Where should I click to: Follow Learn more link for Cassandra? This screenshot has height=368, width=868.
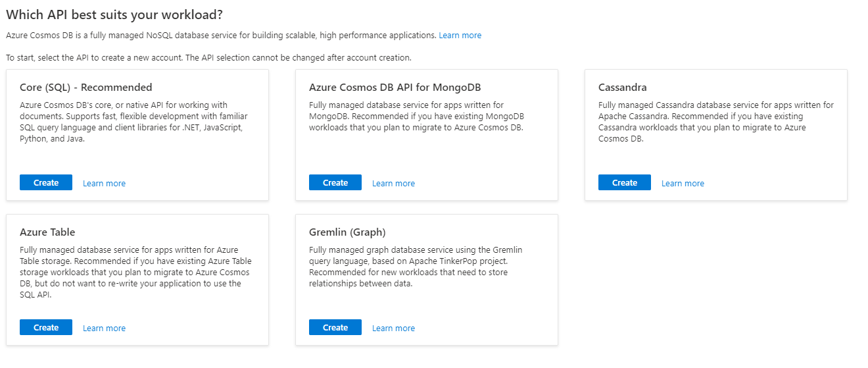pyautogui.click(x=683, y=184)
